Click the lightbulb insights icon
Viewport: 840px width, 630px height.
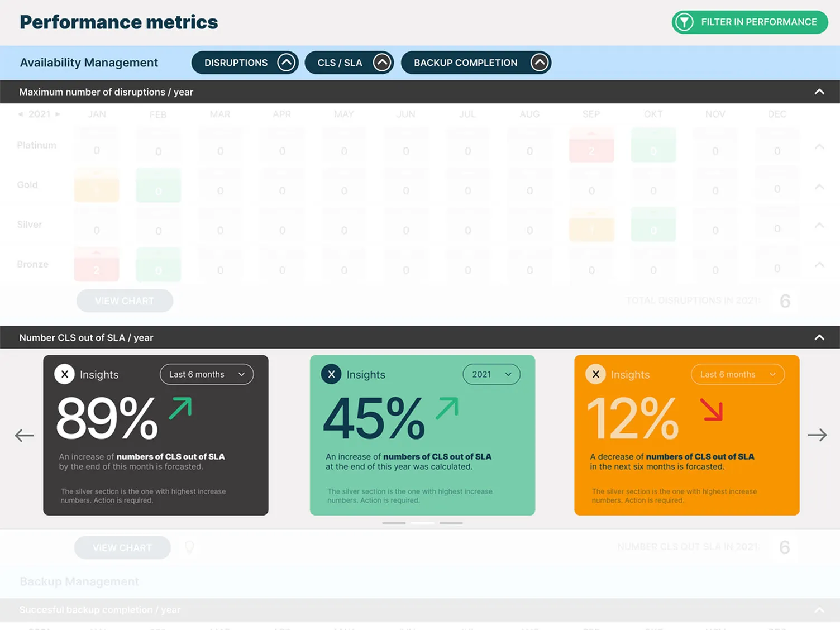[x=189, y=547]
